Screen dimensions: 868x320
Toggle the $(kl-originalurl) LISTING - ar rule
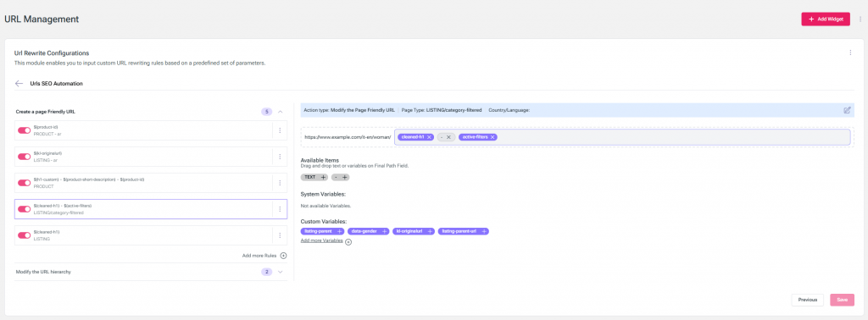click(25, 157)
